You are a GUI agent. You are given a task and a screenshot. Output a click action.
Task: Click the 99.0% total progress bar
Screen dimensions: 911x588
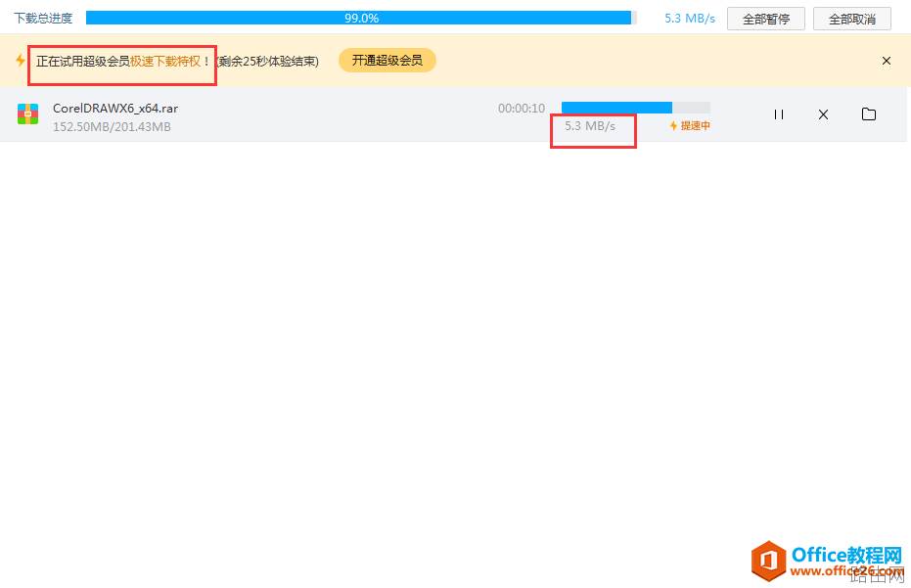[360, 17]
